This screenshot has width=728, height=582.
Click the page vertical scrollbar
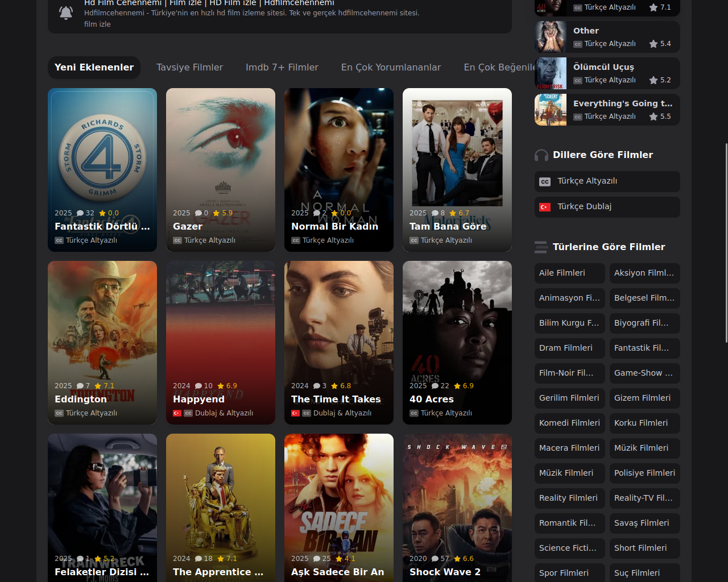[x=726, y=243]
